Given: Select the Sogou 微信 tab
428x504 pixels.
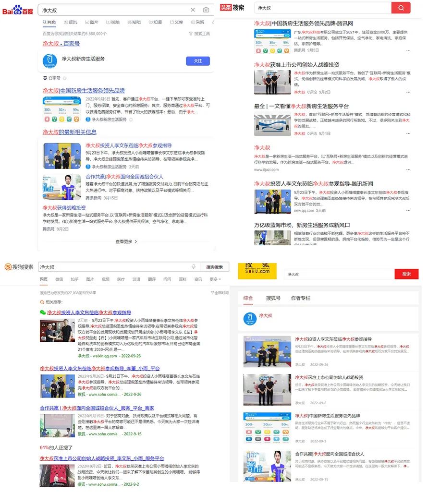Looking at the screenshot, I should 59,279.
